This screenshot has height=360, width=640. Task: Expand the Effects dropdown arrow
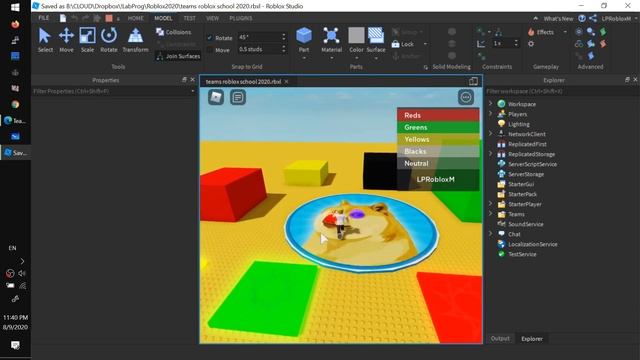click(565, 32)
